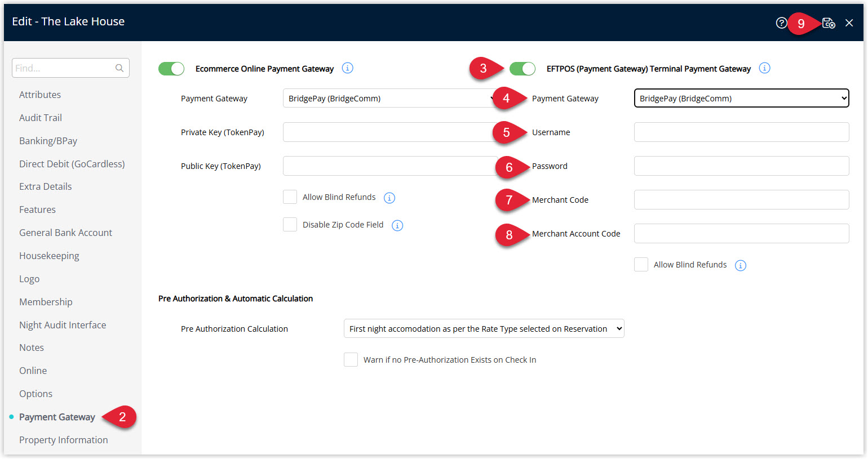The image size is (868, 459).
Task: Select Night Audit Interface
Action: click(63, 325)
